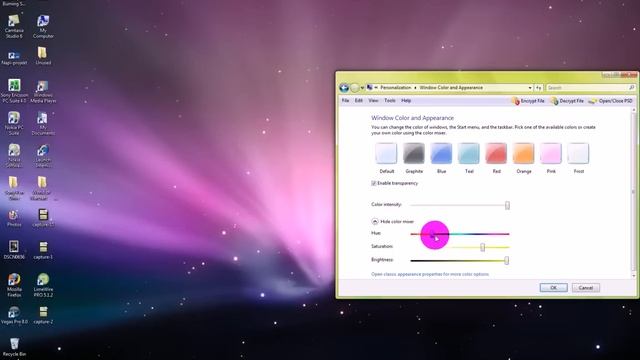Click the Cancel button
The width and height of the screenshot is (640, 360).
pyautogui.click(x=585, y=288)
